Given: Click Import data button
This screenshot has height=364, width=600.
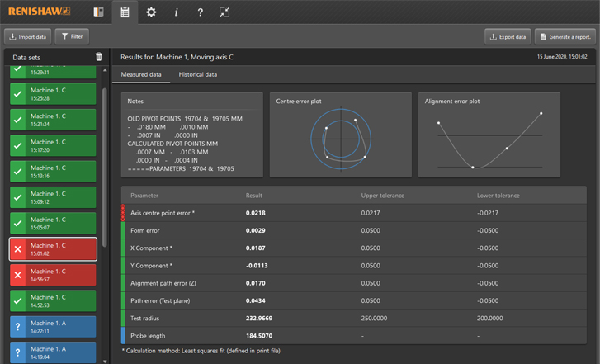Looking at the screenshot, I should click(x=27, y=36).
